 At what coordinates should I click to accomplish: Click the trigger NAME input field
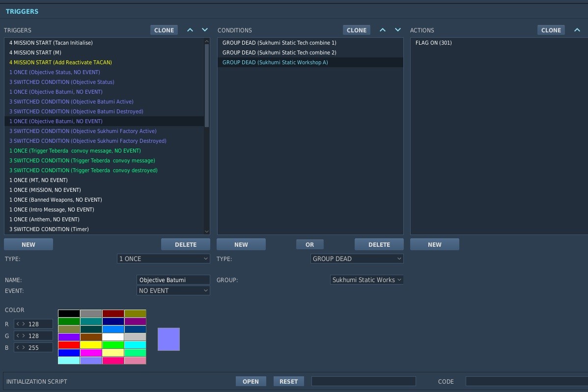(173, 280)
